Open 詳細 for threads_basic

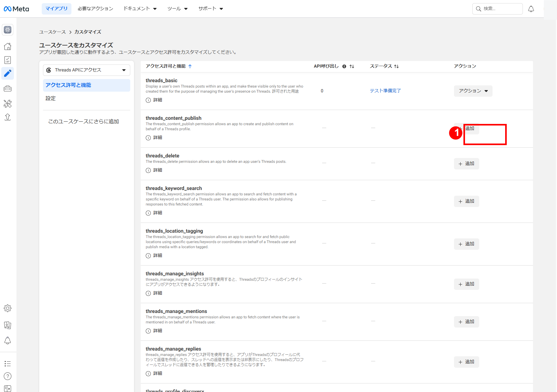click(154, 100)
